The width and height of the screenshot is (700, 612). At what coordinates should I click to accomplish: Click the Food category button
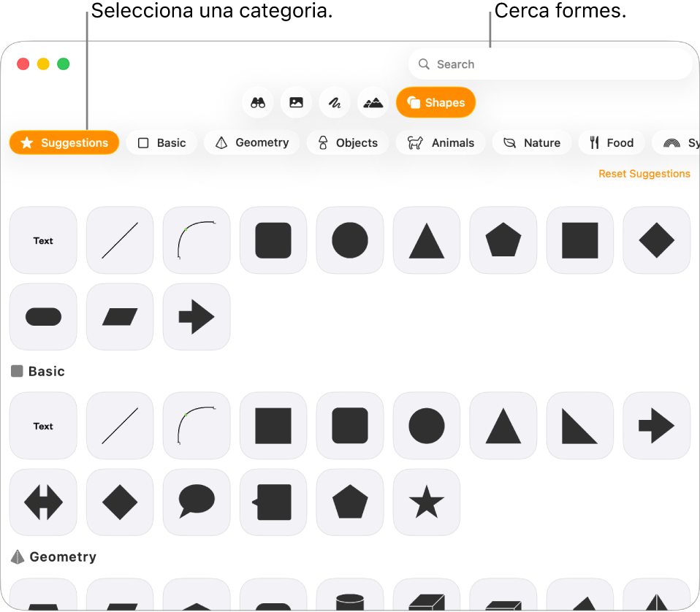point(611,142)
